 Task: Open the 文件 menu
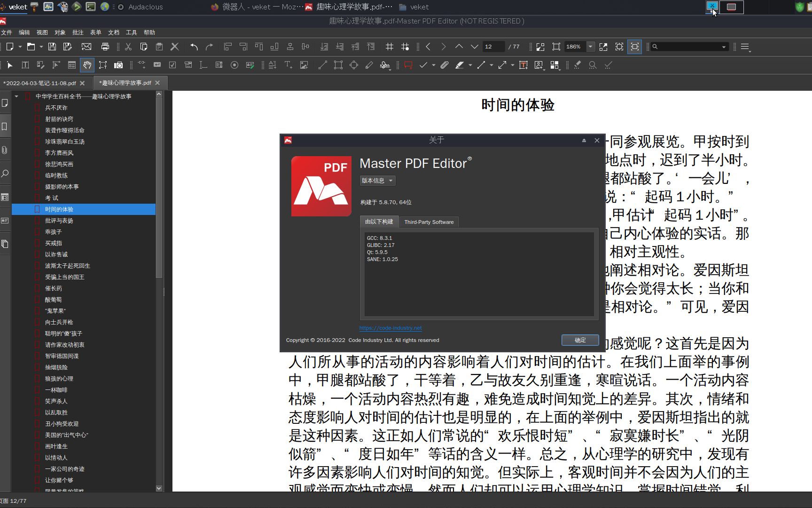click(7, 32)
